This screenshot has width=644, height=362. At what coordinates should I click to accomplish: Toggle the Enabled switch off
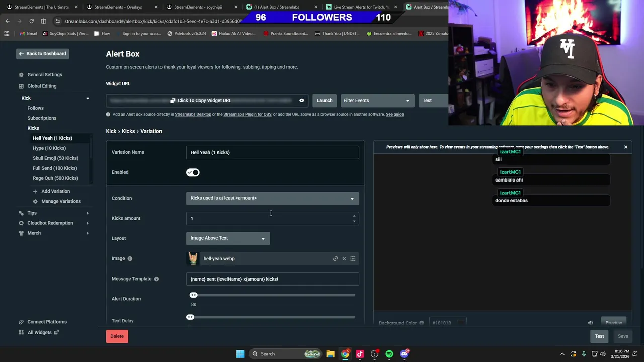click(x=193, y=172)
